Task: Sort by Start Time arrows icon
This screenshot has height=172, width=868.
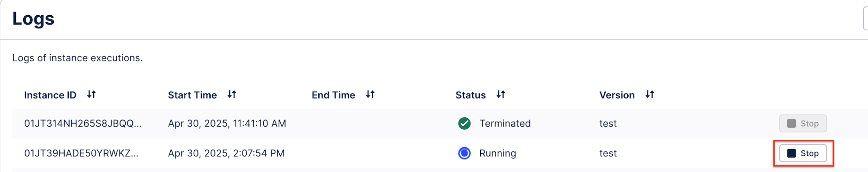Action: [232, 94]
